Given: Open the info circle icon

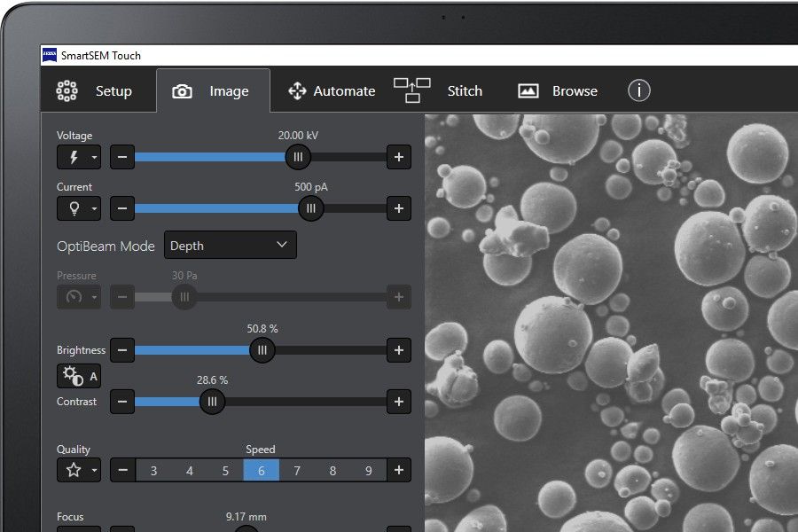Looking at the screenshot, I should [x=639, y=90].
